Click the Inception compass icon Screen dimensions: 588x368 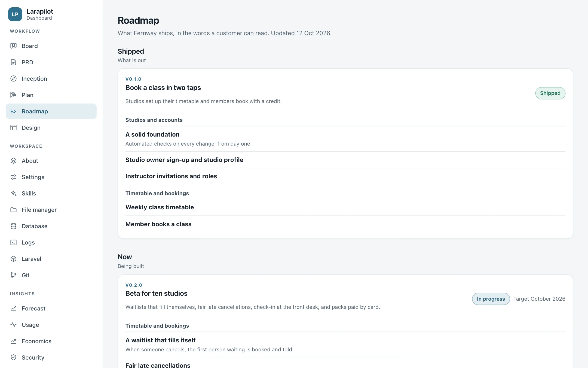click(x=13, y=79)
